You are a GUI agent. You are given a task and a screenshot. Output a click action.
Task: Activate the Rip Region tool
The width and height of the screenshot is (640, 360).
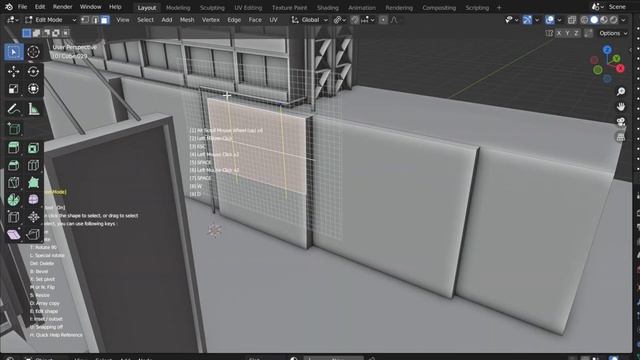click(33, 234)
